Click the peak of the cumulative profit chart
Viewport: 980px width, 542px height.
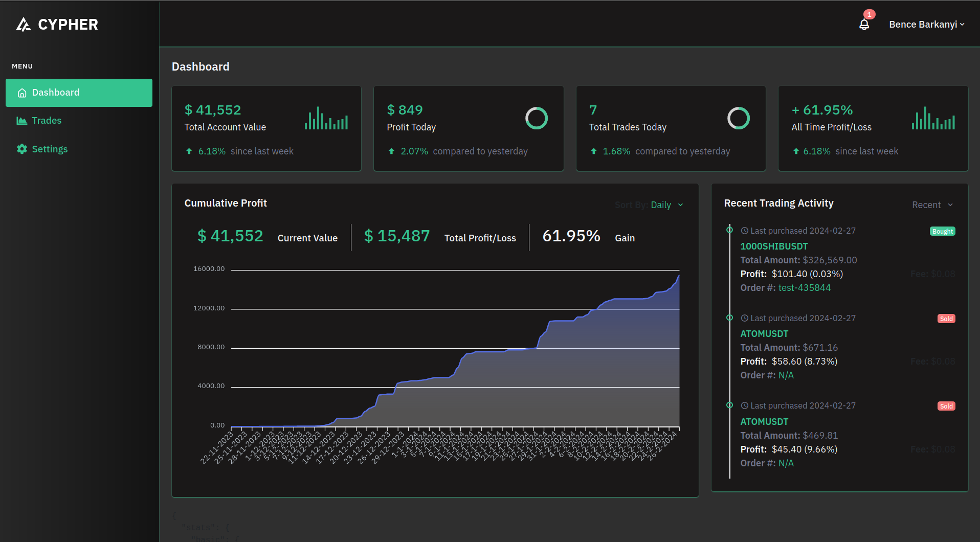click(679, 276)
